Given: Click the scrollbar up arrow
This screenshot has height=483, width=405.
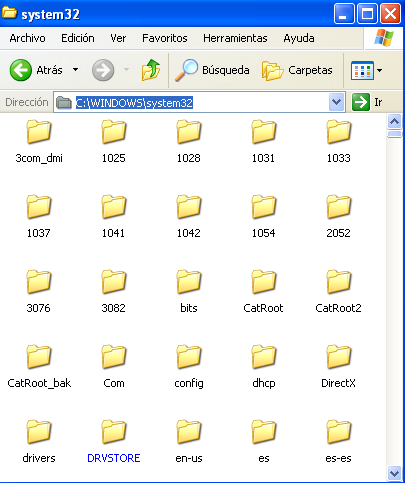Looking at the screenshot, I should pyautogui.click(x=395, y=122).
